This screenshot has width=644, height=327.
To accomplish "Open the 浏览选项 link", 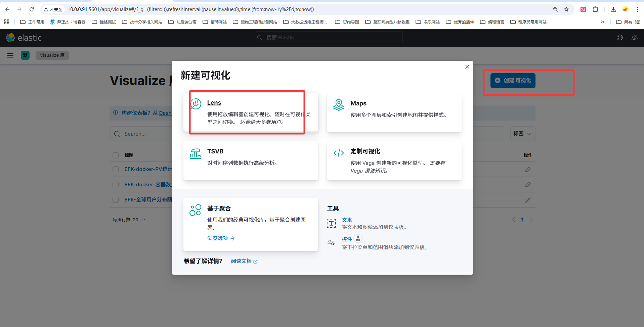I will click(x=221, y=238).
